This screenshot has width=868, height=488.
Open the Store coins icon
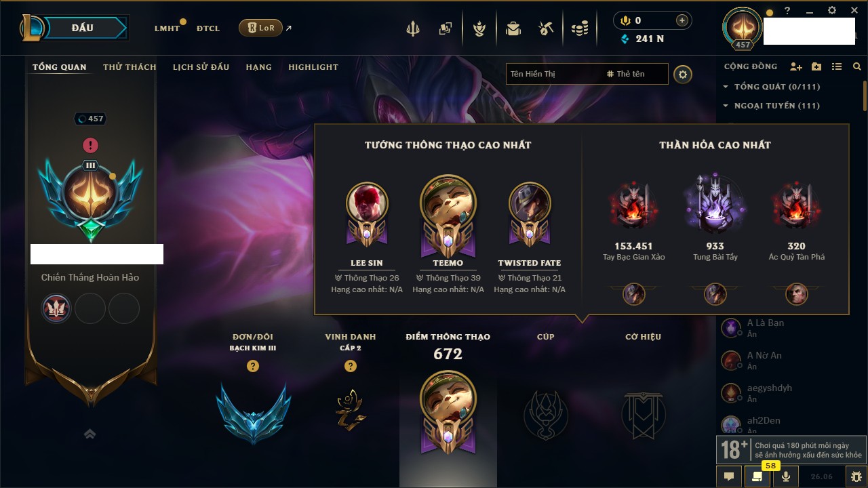(x=579, y=28)
